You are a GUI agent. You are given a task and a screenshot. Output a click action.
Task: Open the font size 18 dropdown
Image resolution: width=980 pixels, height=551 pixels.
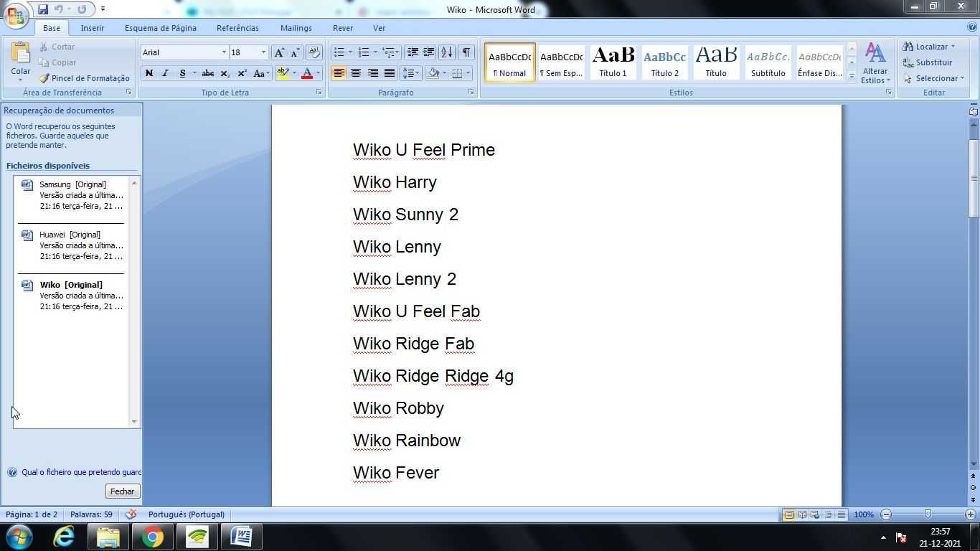pyautogui.click(x=263, y=52)
